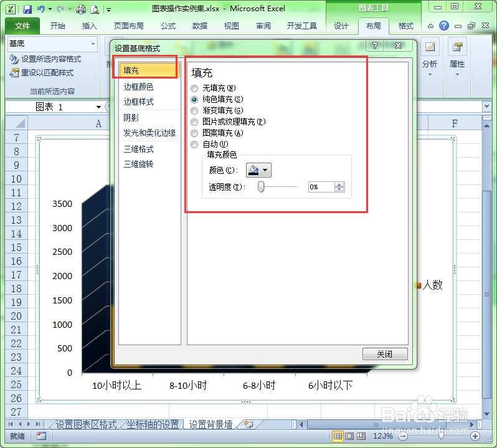The height and width of the screenshot is (448, 497).
Task: Open the 坐标轴的设置 sheet tab
Action: 153,424
